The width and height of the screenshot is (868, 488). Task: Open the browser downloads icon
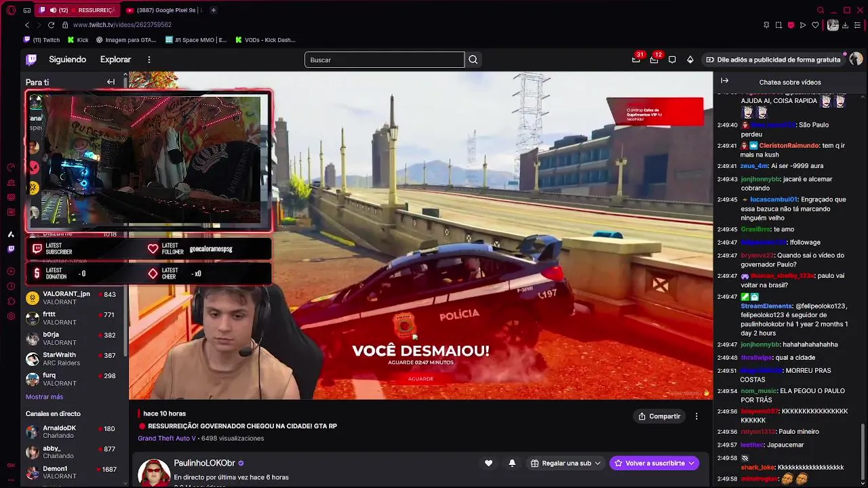[x=846, y=25]
